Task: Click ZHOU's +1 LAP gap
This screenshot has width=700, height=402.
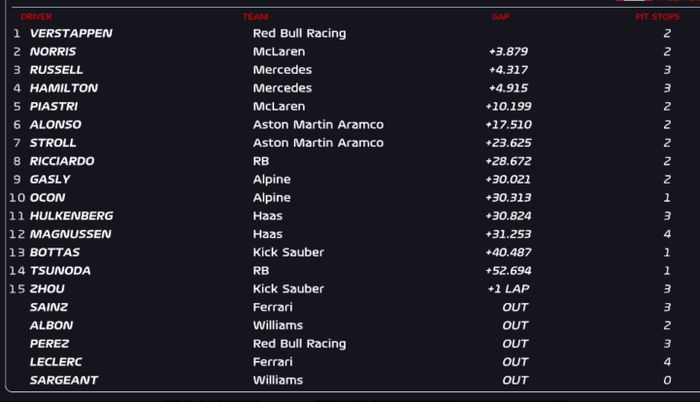Action: [509, 289]
